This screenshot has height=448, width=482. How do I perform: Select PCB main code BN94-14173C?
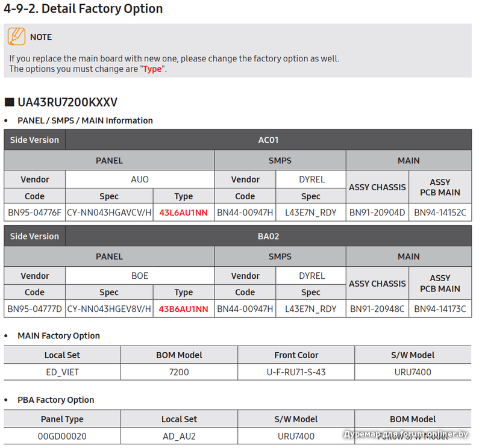(x=440, y=309)
